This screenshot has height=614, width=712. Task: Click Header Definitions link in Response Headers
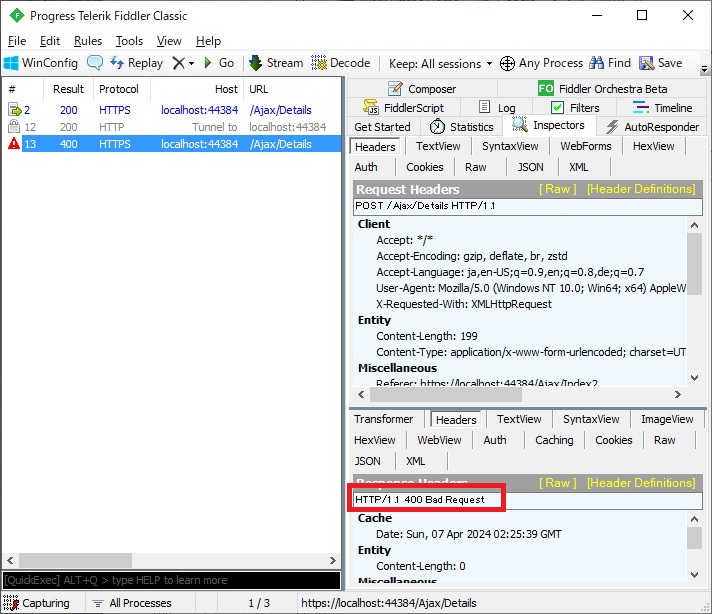(641, 483)
